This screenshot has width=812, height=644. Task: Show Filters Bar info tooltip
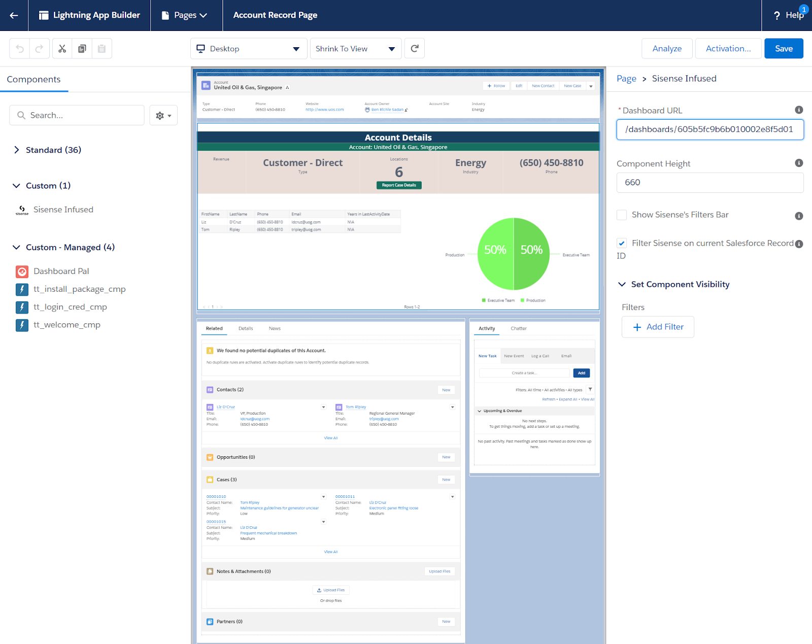coord(799,216)
